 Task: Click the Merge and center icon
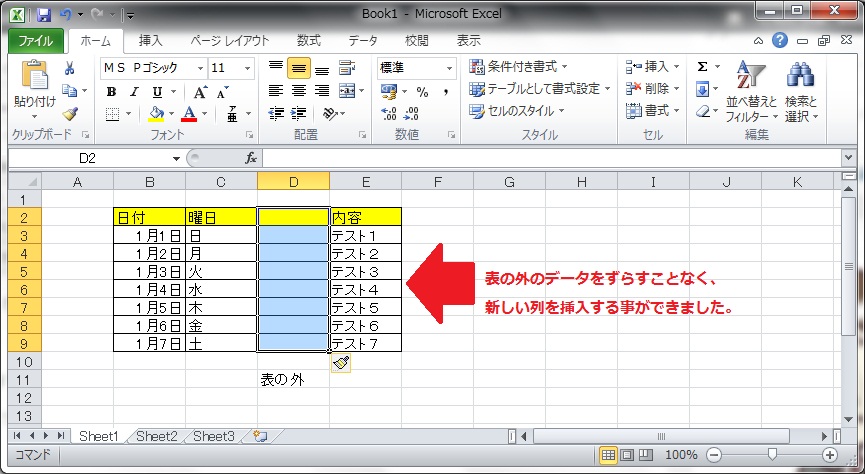346,90
